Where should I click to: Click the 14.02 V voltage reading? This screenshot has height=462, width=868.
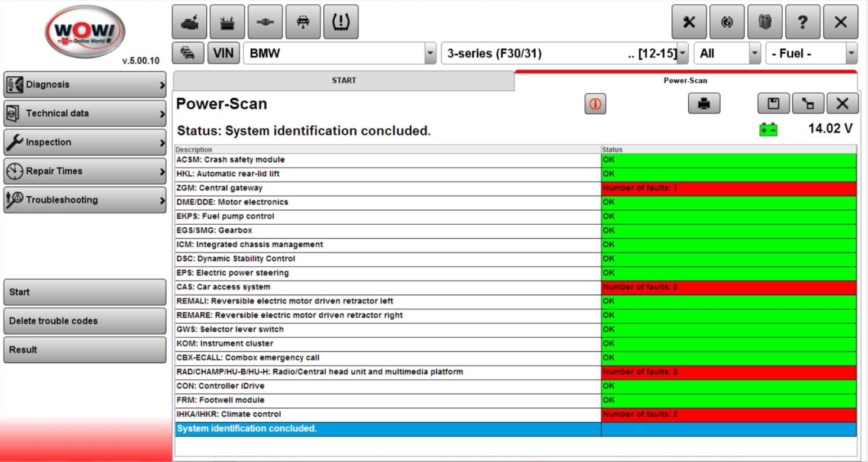point(830,128)
